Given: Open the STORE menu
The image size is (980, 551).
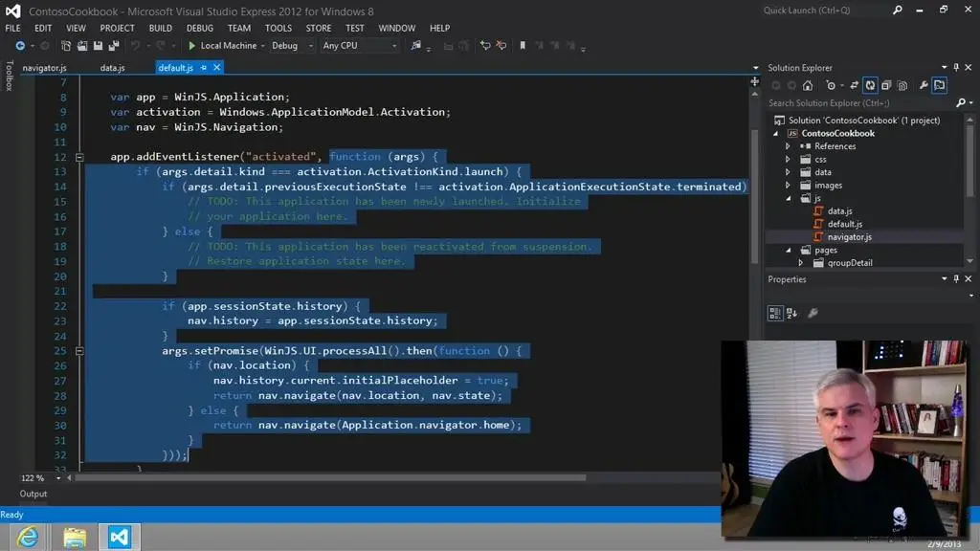Looking at the screenshot, I should 319,28.
